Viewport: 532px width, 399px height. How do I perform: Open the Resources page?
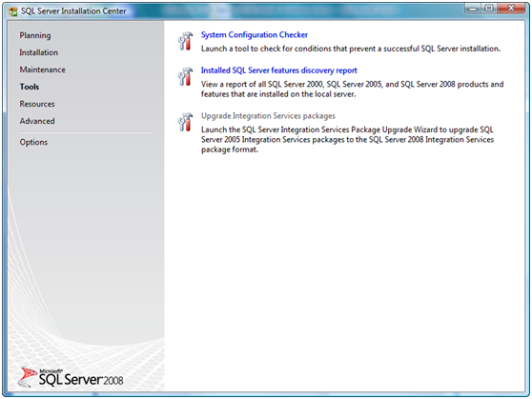(x=37, y=104)
